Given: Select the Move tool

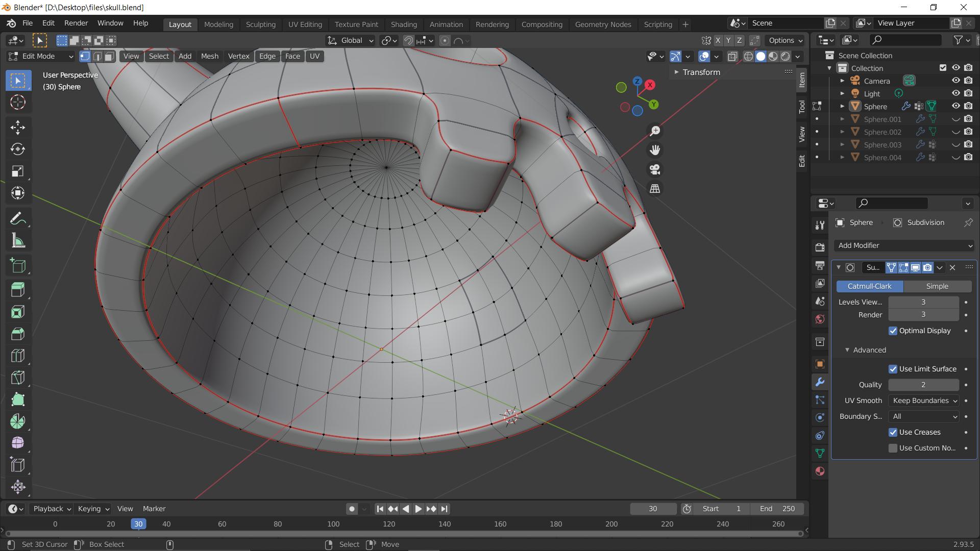Looking at the screenshot, I should (x=18, y=128).
